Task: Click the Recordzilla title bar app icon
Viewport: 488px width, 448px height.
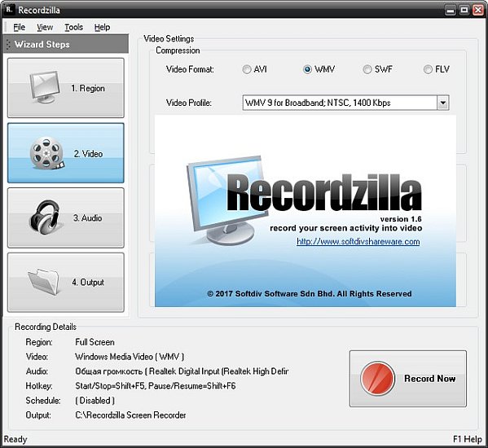Action: (9, 10)
